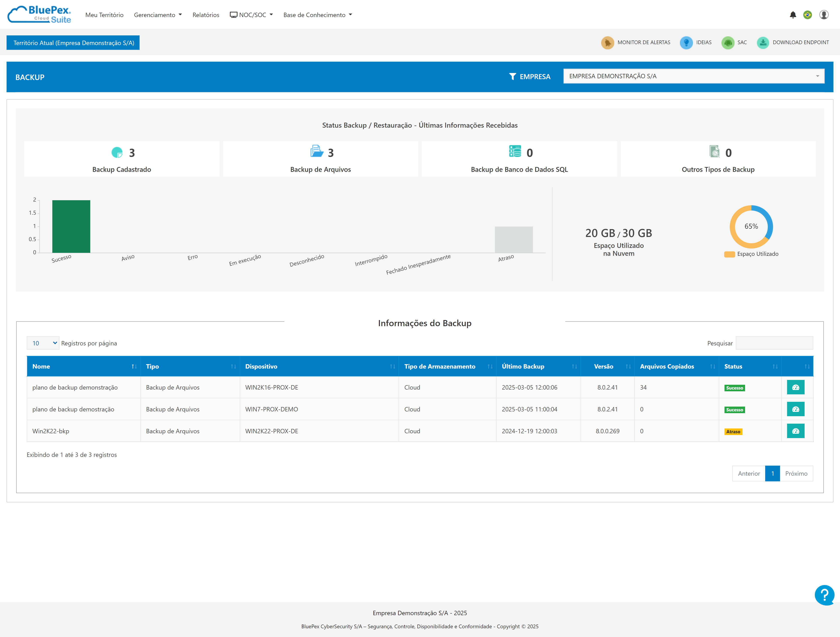This screenshot has height=637, width=840.
Task: Click Território Atual button
Action: pyautogui.click(x=73, y=43)
